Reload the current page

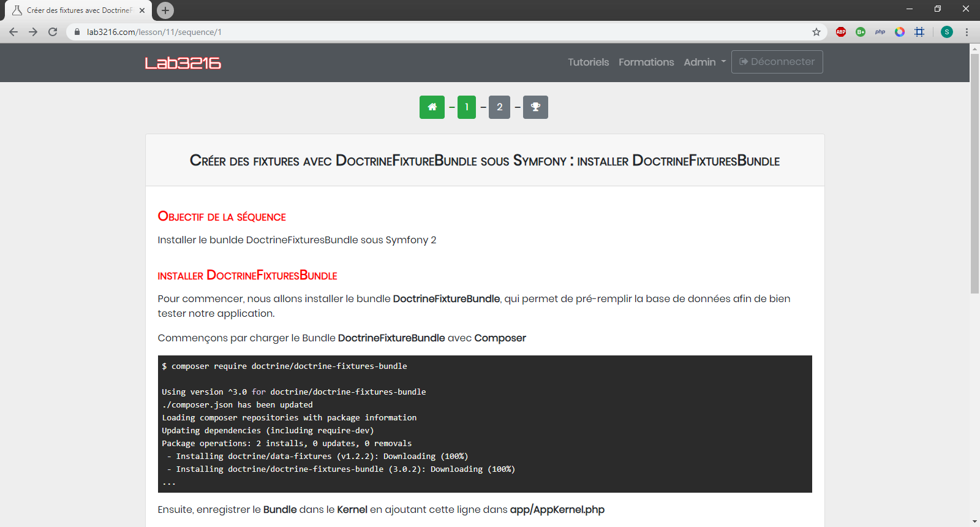(x=53, y=32)
